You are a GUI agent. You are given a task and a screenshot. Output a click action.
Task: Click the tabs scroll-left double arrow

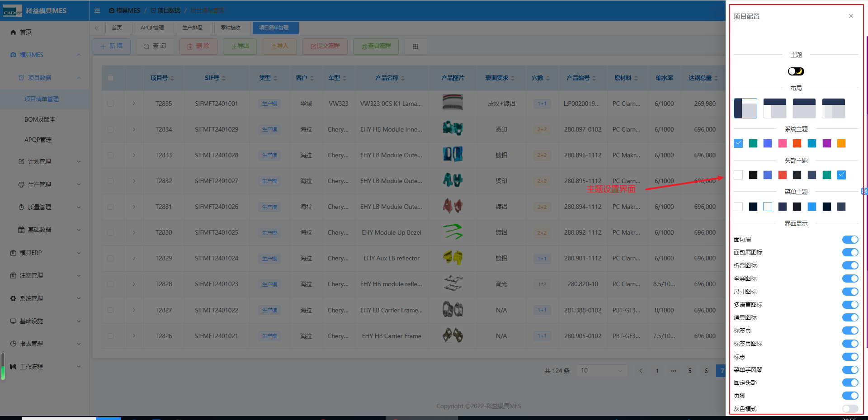[97, 28]
